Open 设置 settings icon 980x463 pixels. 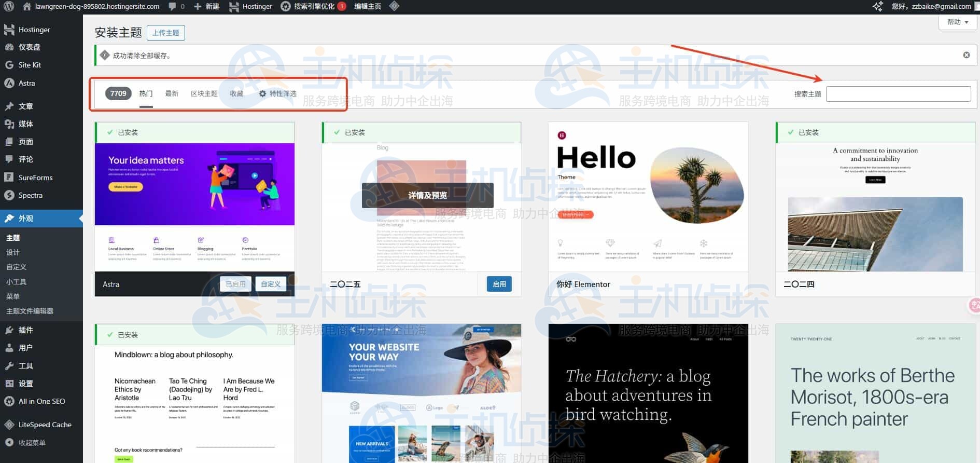9,384
